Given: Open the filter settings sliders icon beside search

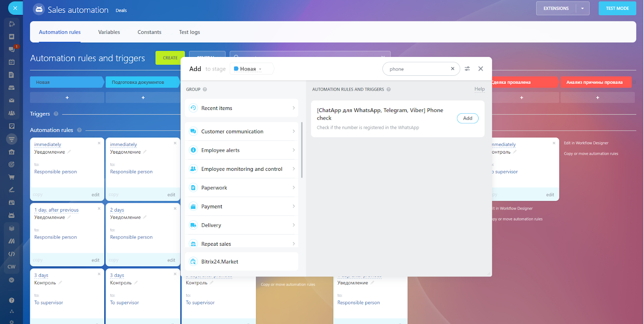Looking at the screenshot, I should 467,69.
